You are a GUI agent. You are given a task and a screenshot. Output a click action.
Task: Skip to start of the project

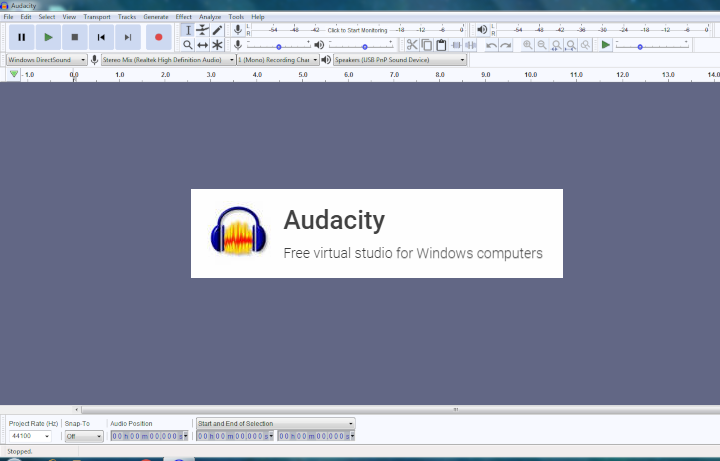pyautogui.click(x=101, y=37)
